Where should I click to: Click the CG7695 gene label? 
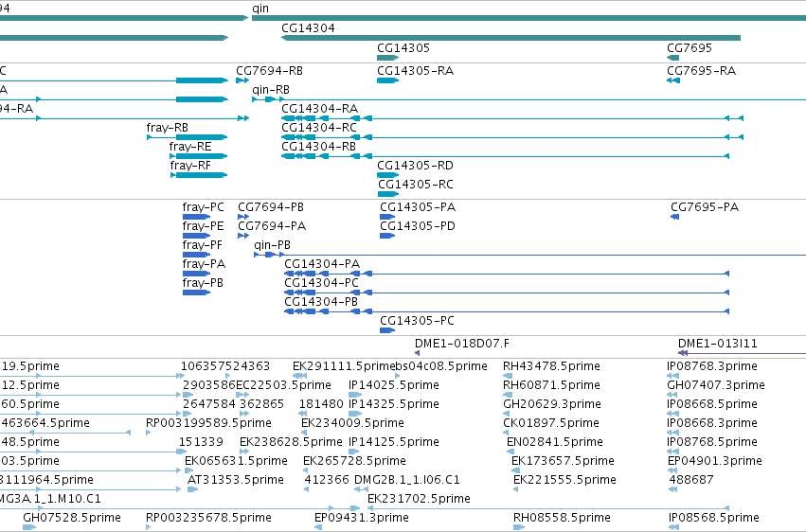coord(690,48)
